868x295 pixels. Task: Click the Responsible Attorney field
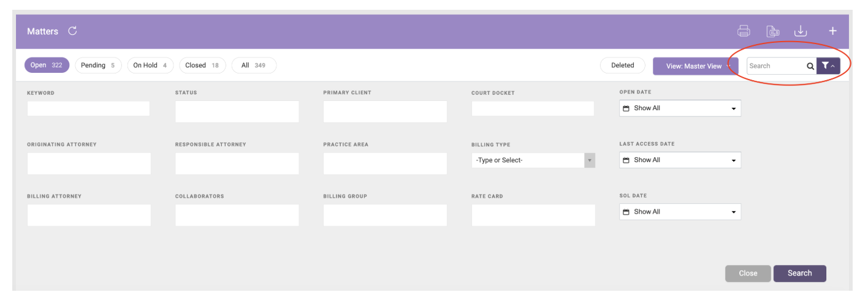coord(237,163)
